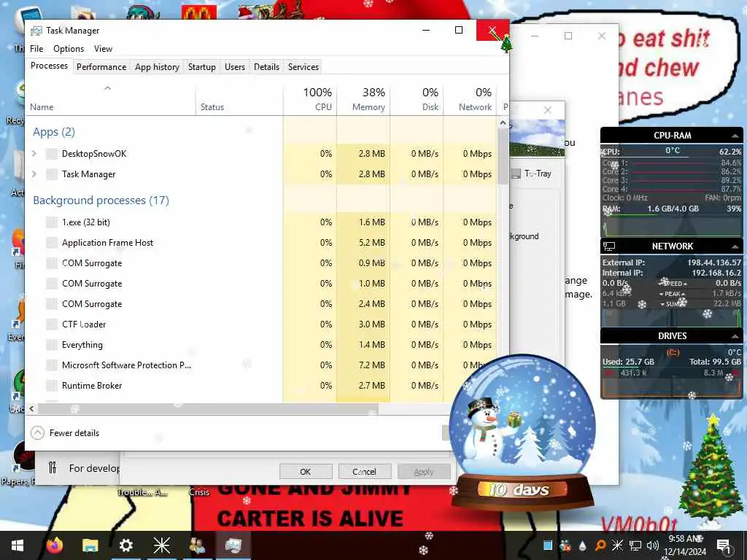Open the Options menu
Screen dimensions: 747x560
(x=69, y=49)
